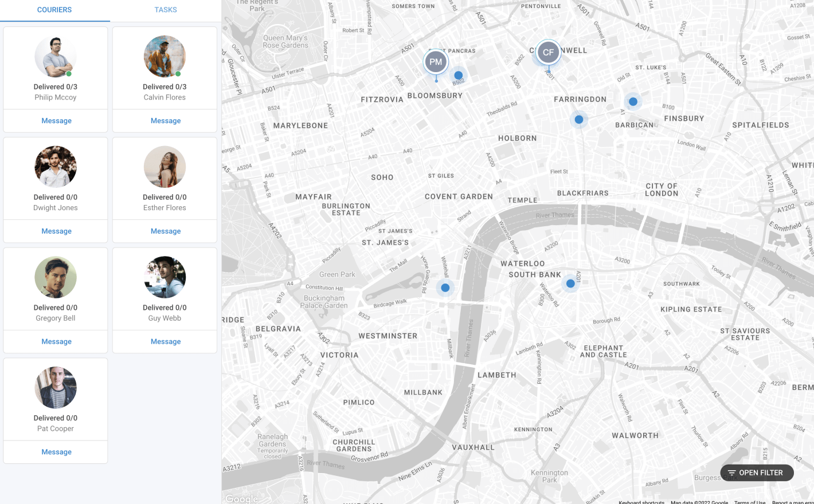Message Philip Mccoy

point(56,121)
